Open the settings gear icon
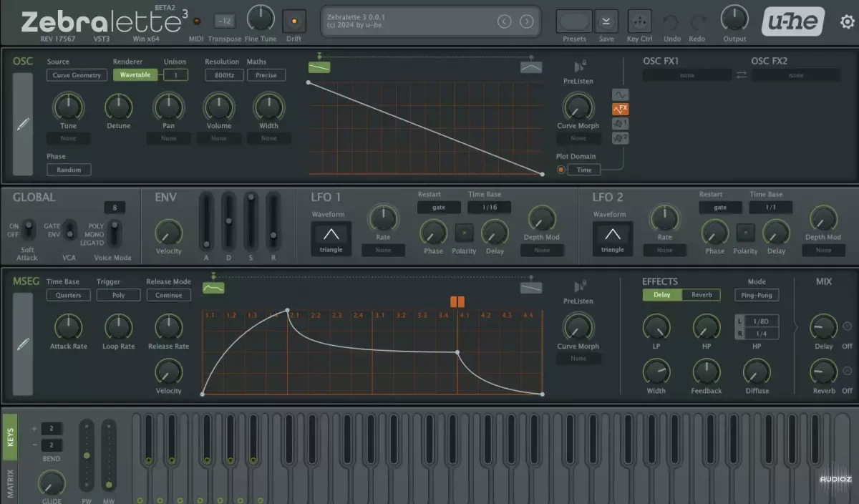The image size is (859, 504). tap(848, 21)
